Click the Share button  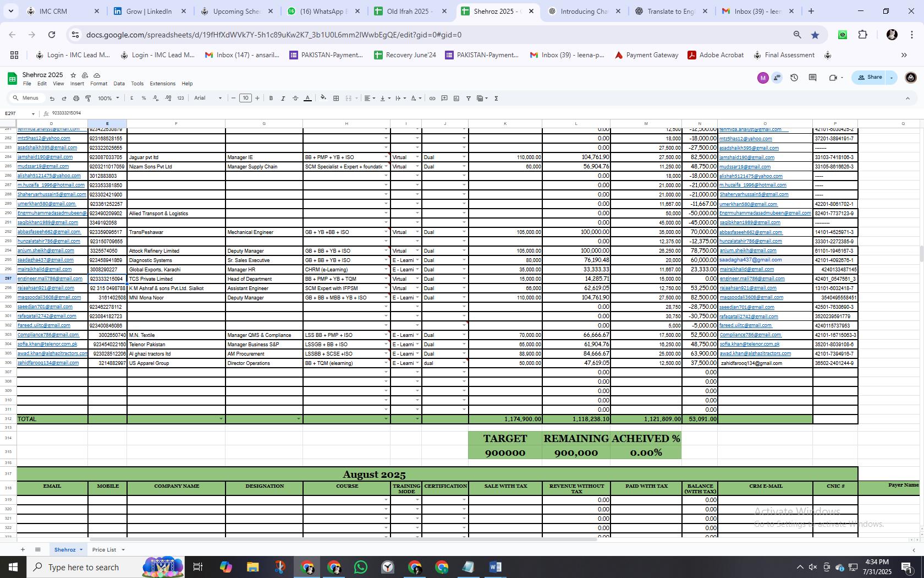coord(870,78)
